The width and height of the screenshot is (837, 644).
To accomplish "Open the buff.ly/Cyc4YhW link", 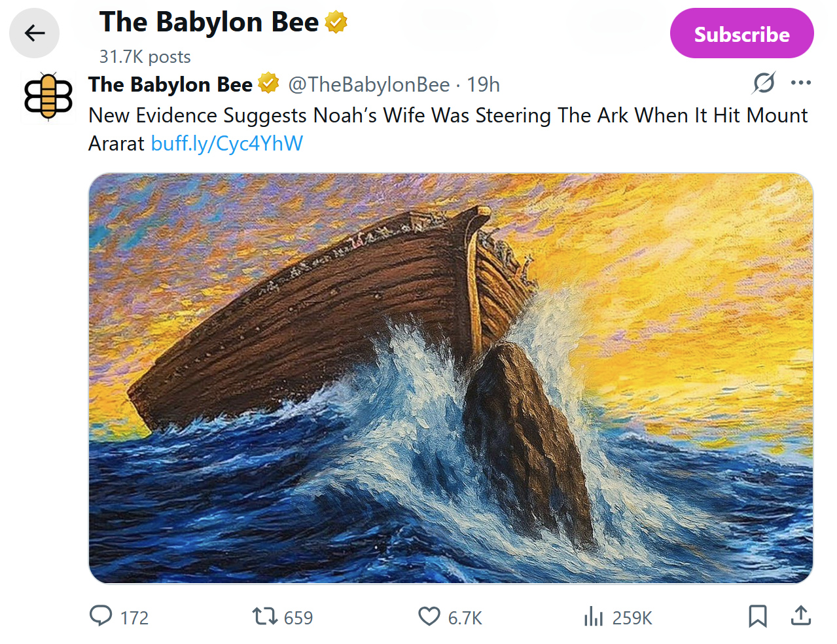I will [227, 143].
